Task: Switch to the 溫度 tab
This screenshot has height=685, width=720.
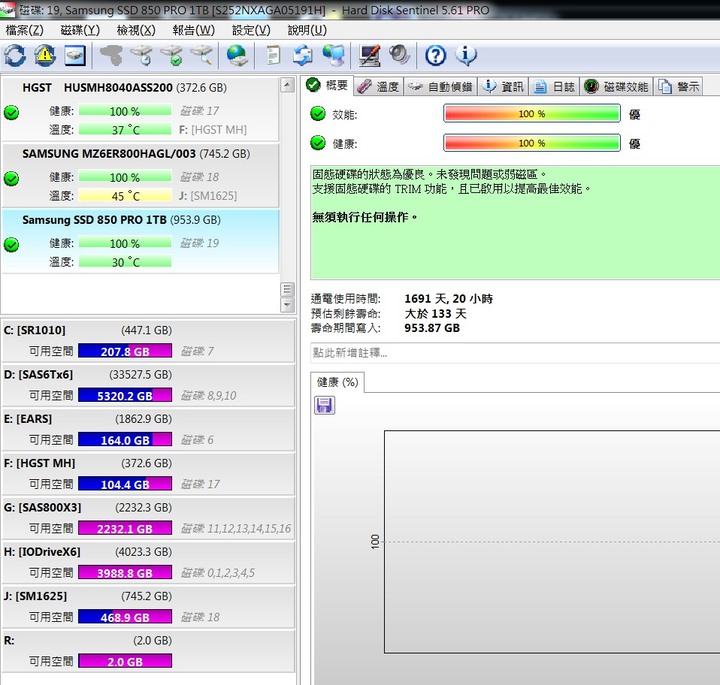Action: point(378,86)
